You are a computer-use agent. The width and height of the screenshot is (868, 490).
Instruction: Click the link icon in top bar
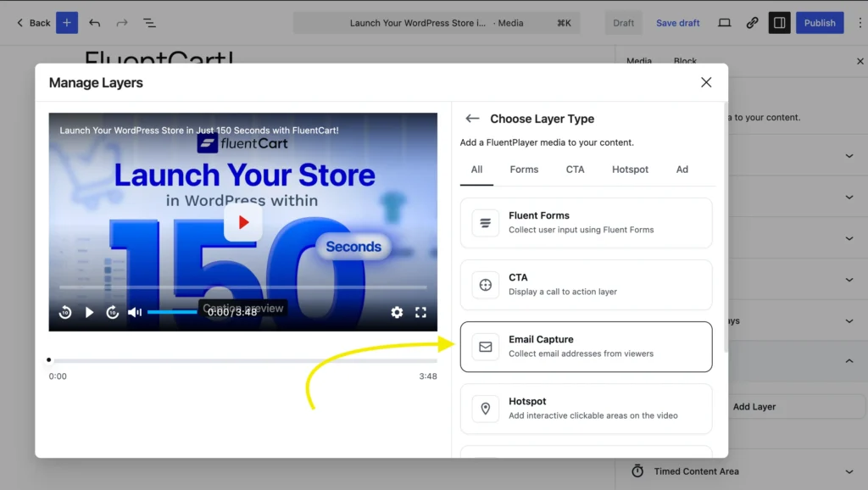752,23
